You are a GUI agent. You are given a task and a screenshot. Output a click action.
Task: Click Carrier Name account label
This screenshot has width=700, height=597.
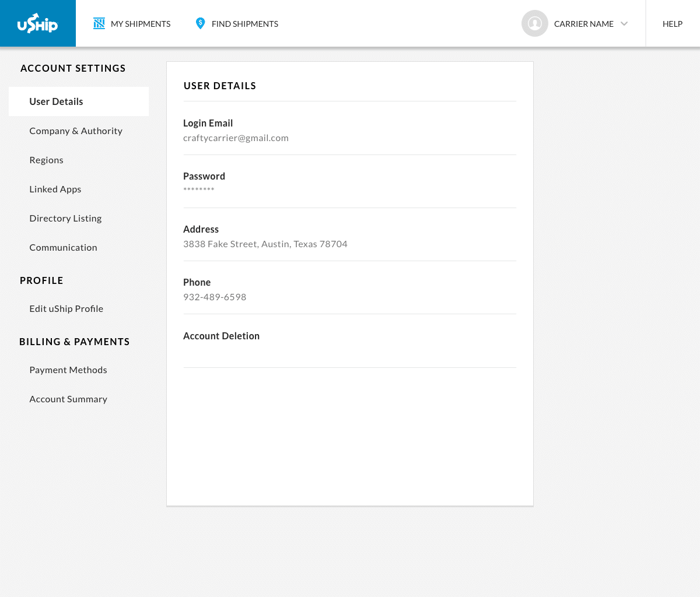[x=584, y=24]
